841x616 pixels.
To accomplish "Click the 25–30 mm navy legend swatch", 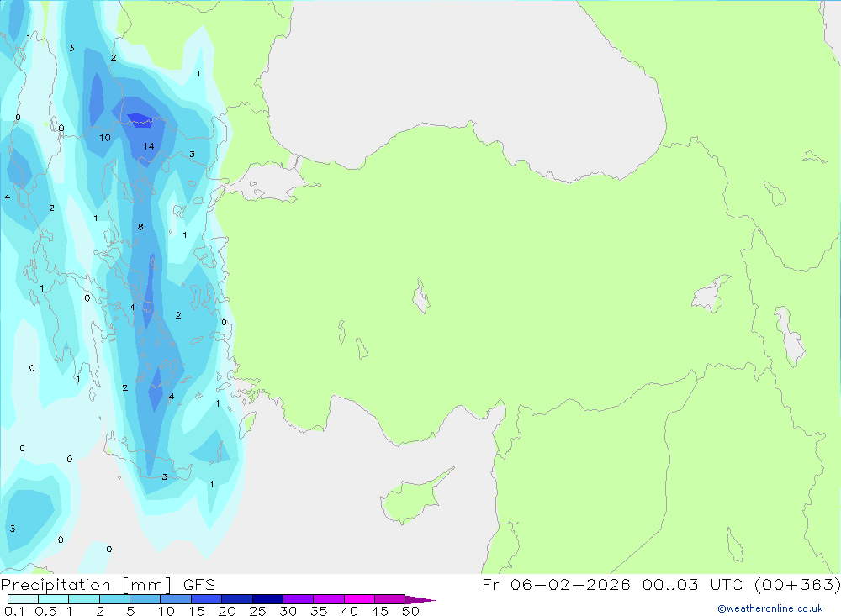I will [267, 599].
